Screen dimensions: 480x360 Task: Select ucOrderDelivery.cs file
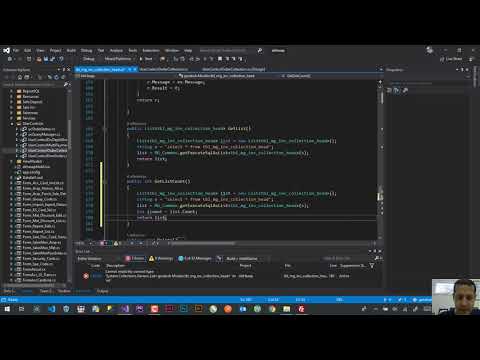tap(41, 129)
